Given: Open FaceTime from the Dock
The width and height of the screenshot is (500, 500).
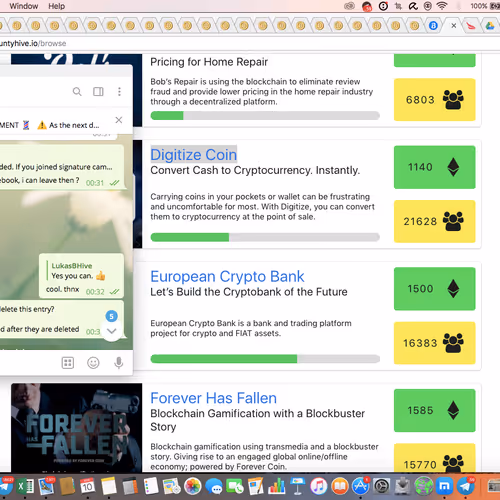Looking at the screenshot, I should point(235,487).
